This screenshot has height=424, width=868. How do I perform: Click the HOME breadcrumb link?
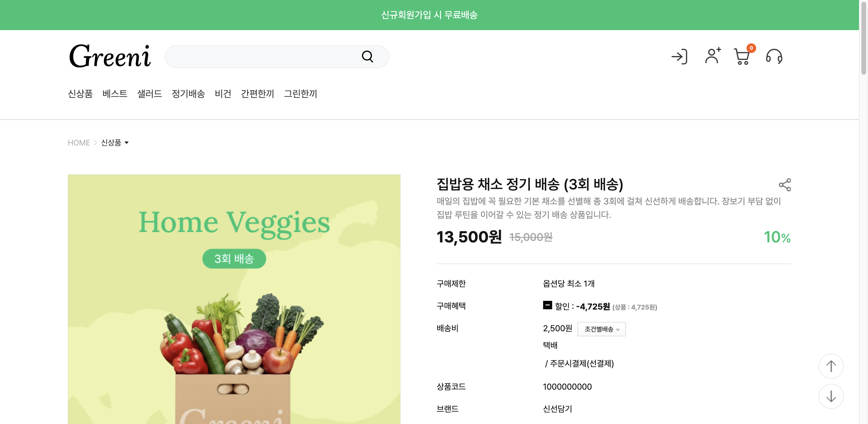(x=79, y=143)
